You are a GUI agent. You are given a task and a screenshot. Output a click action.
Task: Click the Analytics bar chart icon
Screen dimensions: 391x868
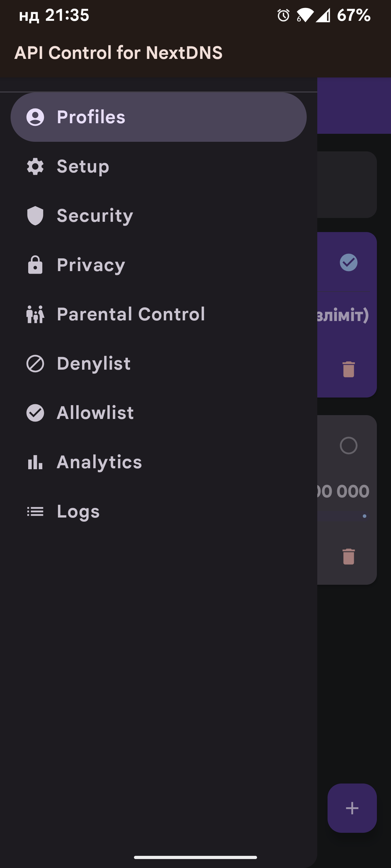coord(35,462)
